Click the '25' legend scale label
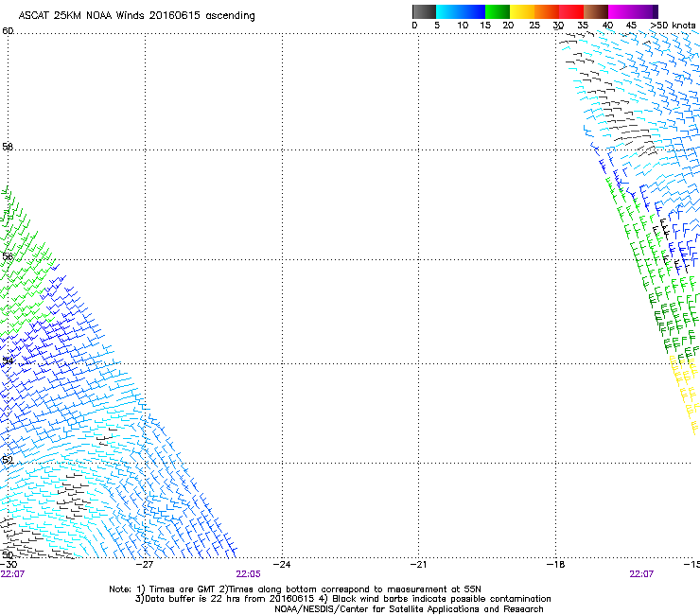The image size is (700, 615). pyautogui.click(x=534, y=26)
